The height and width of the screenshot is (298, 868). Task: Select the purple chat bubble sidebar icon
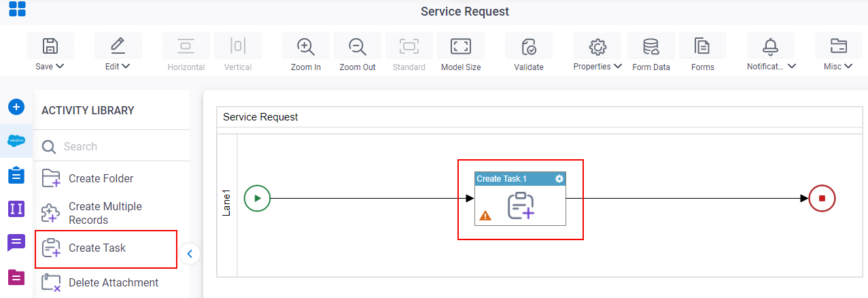click(16, 243)
